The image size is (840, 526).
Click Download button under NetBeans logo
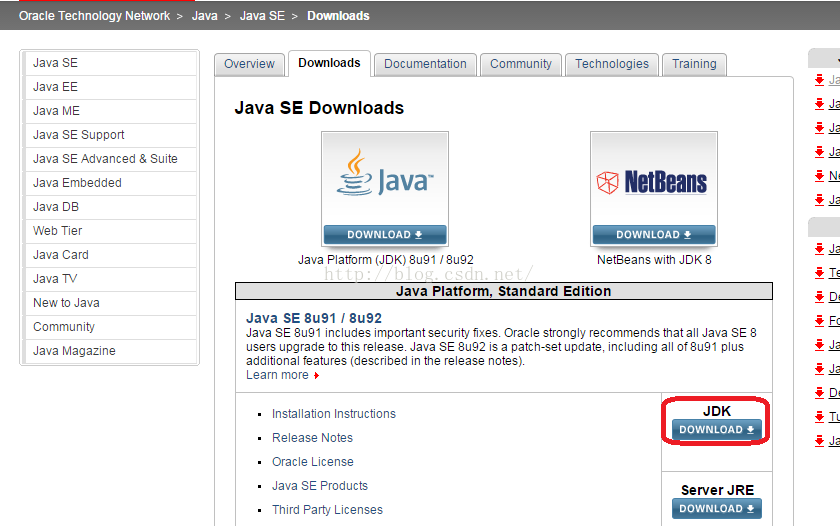click(x=654, y=235)
